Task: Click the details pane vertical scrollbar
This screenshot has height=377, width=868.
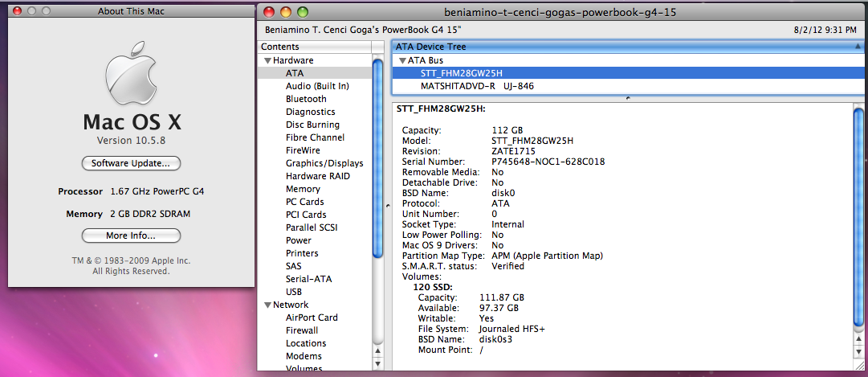Action: (858, 217)
